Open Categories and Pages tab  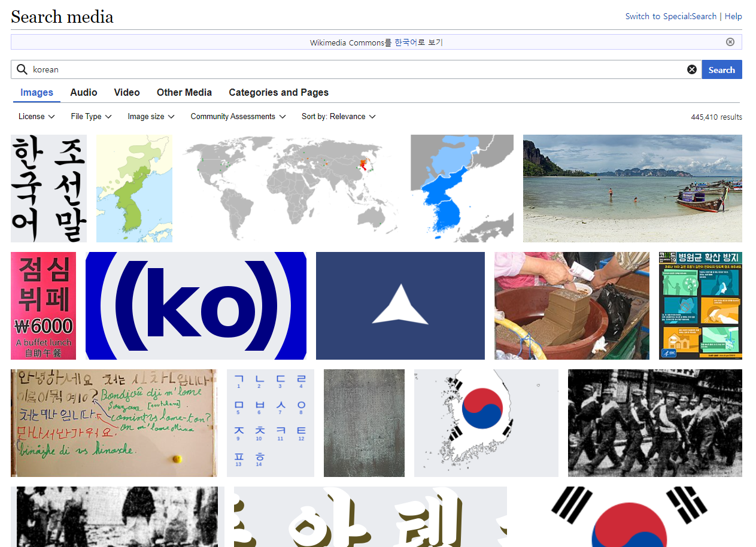(279, 92)
